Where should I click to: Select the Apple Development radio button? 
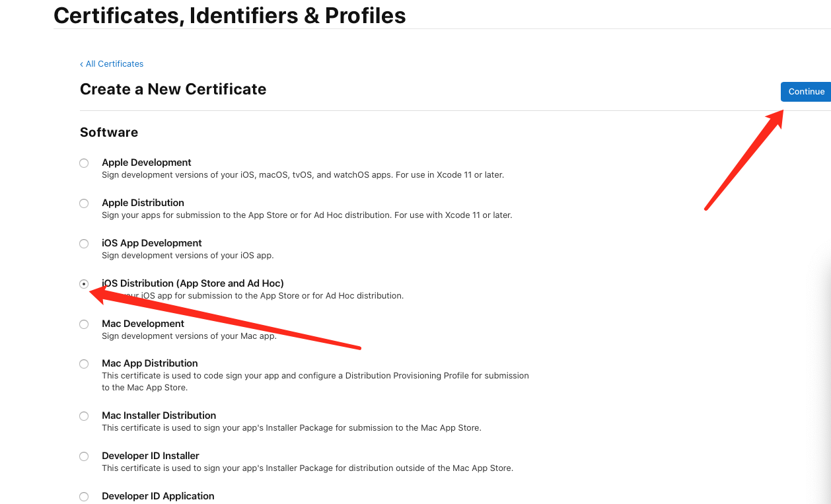84,163
